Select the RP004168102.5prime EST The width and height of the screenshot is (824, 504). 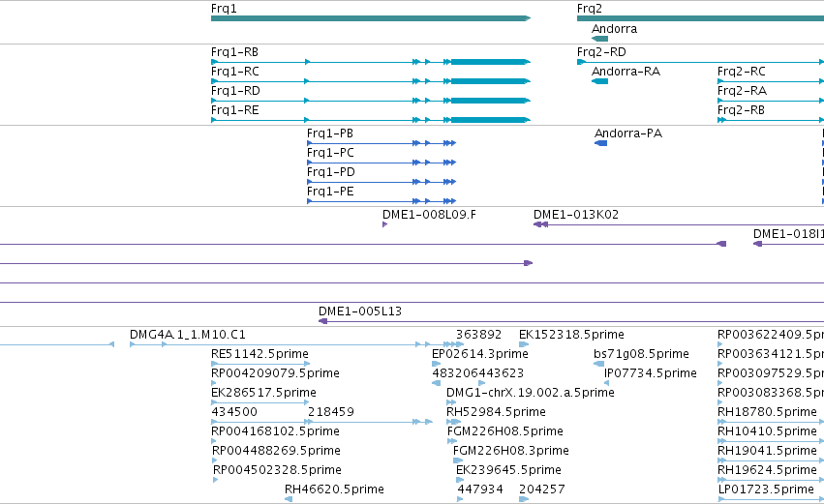(x=213, y=441)
